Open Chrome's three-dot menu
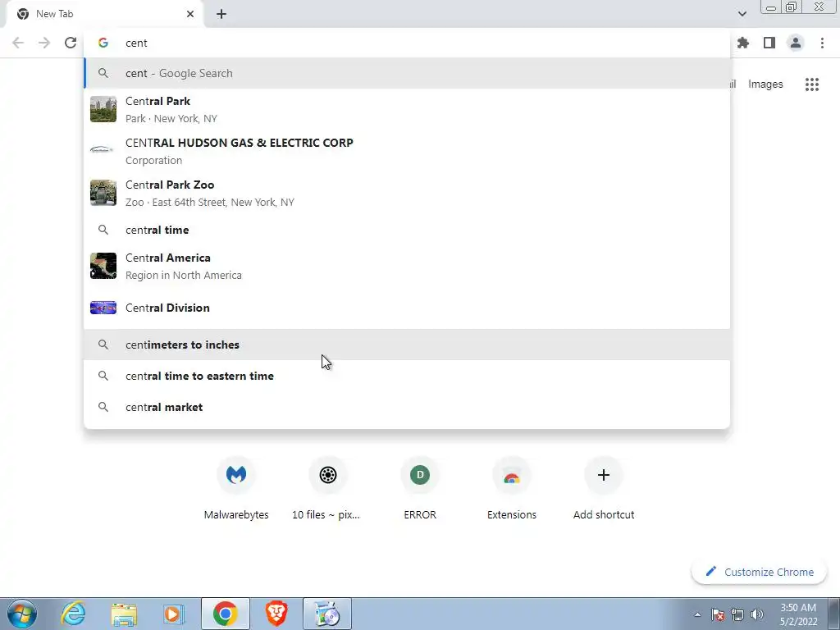Viewport: 840px width, 630px height. [x=822, y=43]
